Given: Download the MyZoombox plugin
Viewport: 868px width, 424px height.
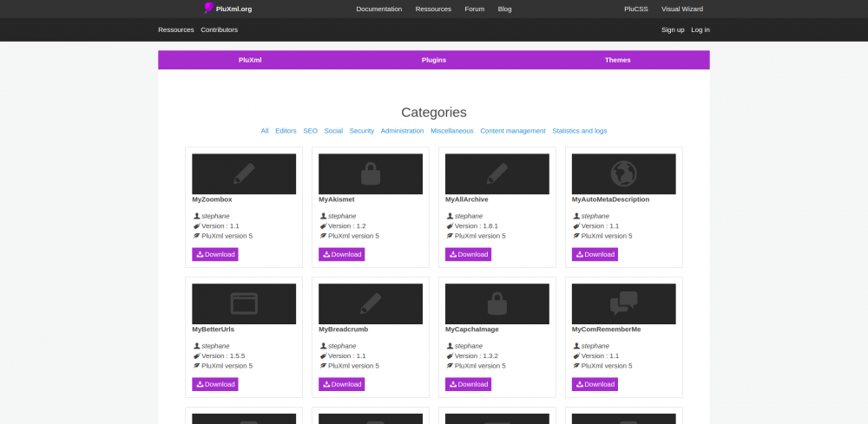Looking at the screenshot, I should pos(215,254).
